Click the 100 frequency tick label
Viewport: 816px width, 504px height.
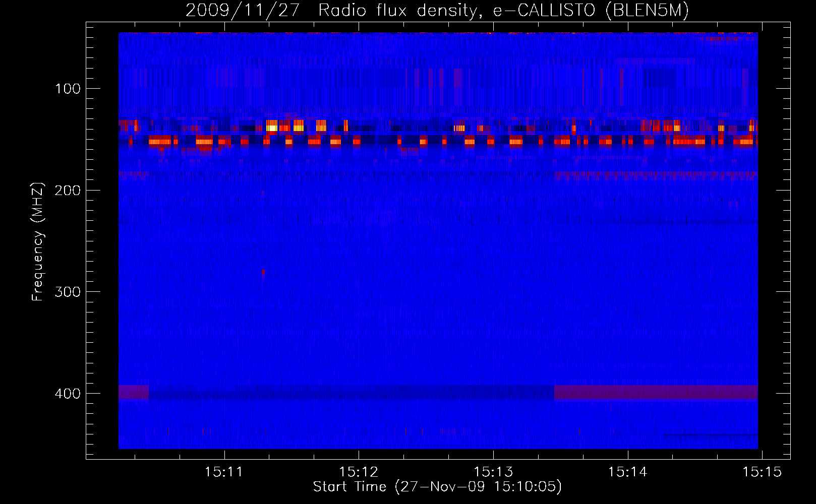pyautogui.click(x=68, y=89)
